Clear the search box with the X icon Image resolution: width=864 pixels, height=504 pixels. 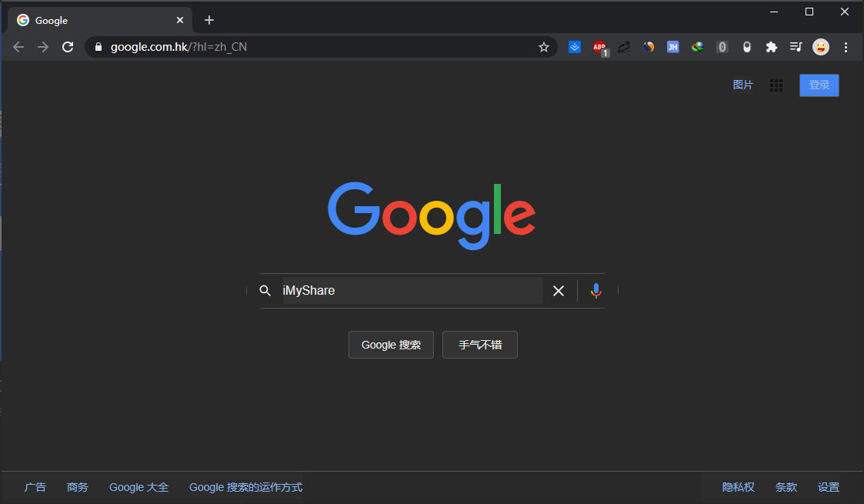(x=559, y=291)
